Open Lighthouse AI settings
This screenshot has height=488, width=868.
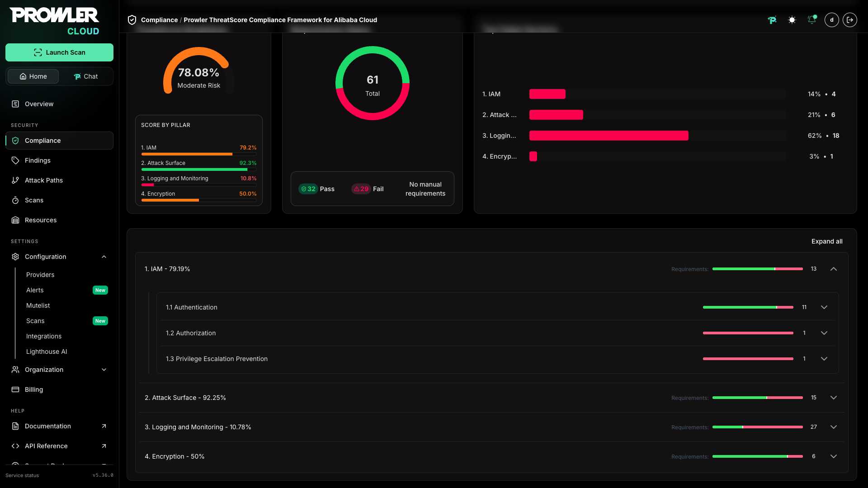tap(47, 352)
